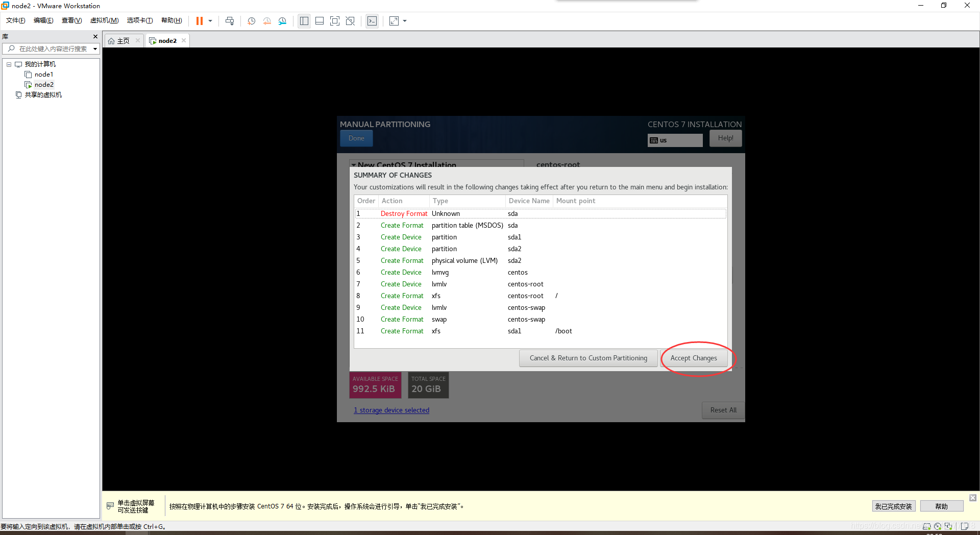
Task: Select row 4 Create Device sda2
Action: [541, 249]
